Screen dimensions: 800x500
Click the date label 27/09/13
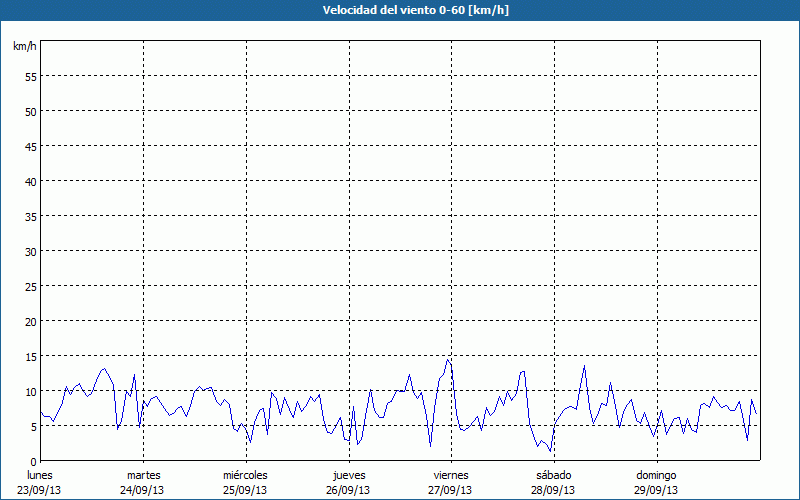tap(451, 490)
